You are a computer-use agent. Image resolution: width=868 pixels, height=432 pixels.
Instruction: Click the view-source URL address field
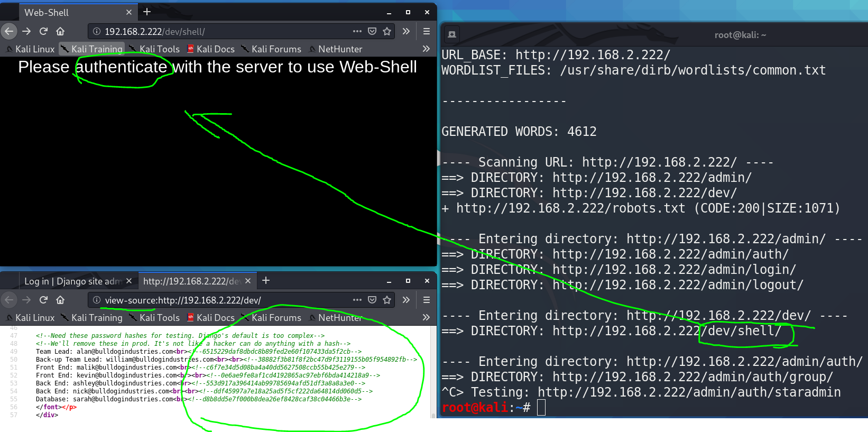(222, 300)
